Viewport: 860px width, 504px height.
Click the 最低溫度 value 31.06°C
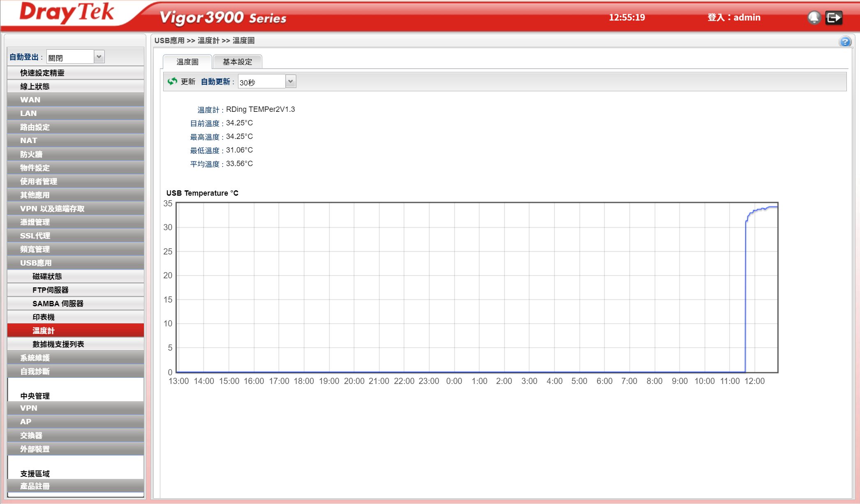point(239,150)
